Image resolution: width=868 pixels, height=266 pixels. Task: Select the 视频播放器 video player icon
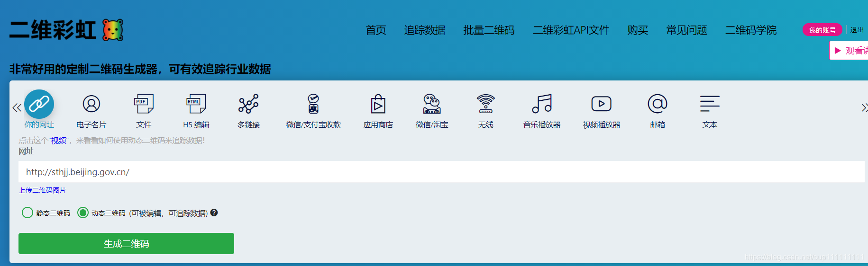[x=601, y=104]
